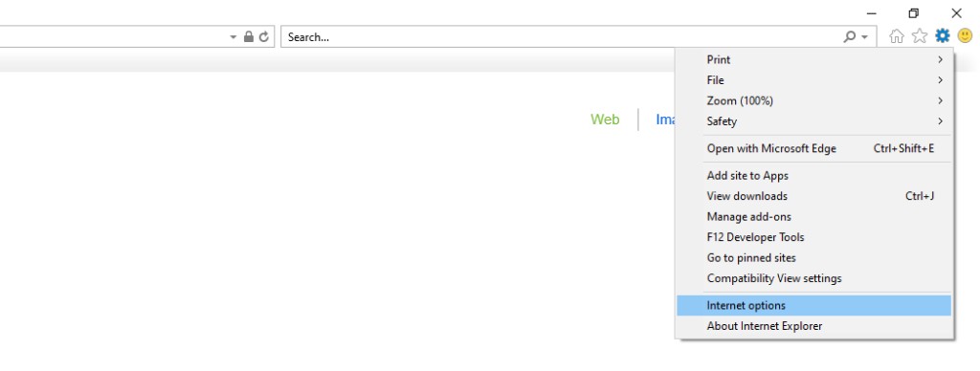The width and height of the screenshot is (980, 371).
Task: Click the Home icon in the toolbar
Action: click(x=896, y=36)
